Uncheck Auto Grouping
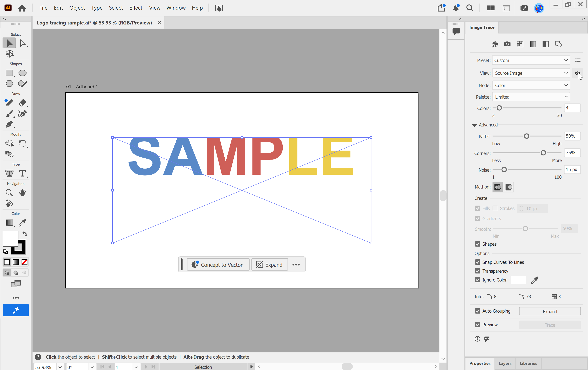 [x=478, y=311]
